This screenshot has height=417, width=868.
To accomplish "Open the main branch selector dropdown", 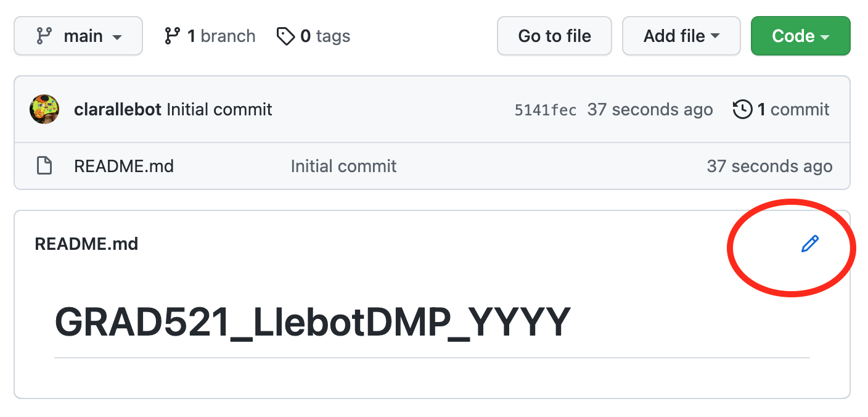I will [x=78, y=35].
